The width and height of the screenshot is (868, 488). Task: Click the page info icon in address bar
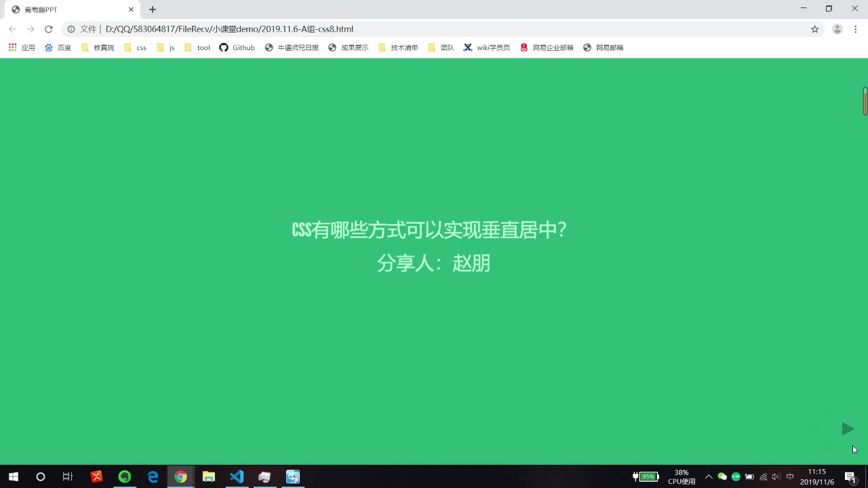(71, 29)
